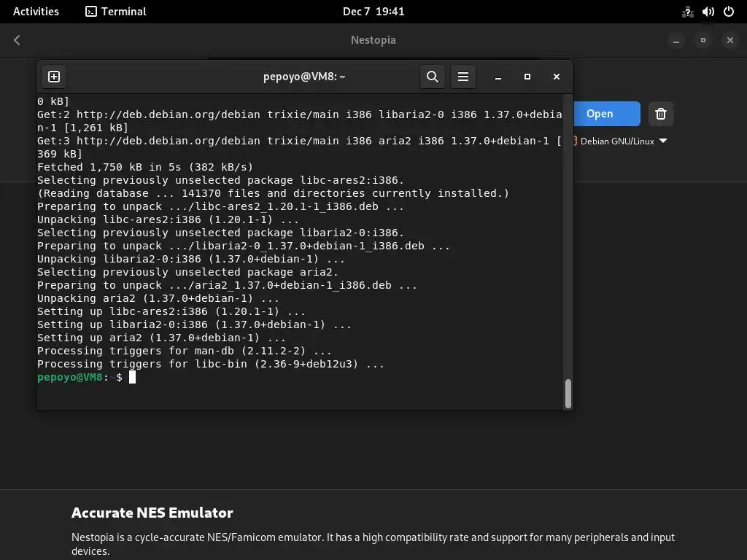Click the 'Unpacking aria2' output line
The height and width of the screenshot is (560, 747).
(x=158, y=298)
